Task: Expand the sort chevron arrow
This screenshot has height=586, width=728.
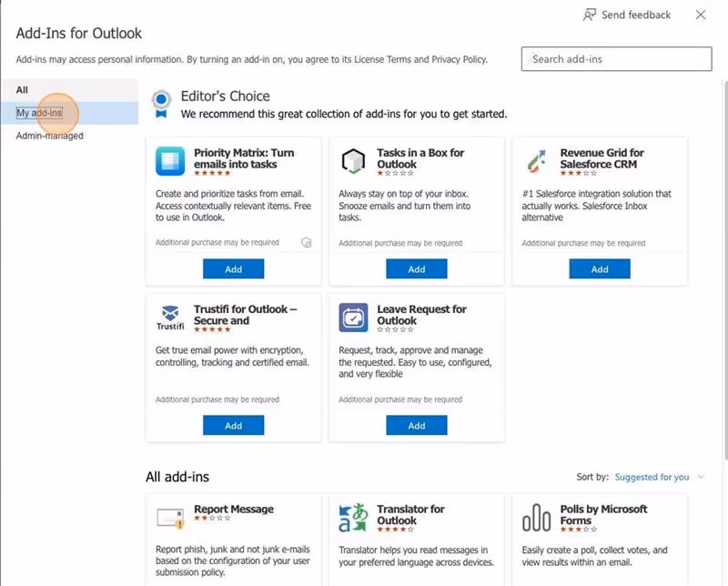Action: pos(701,477)
